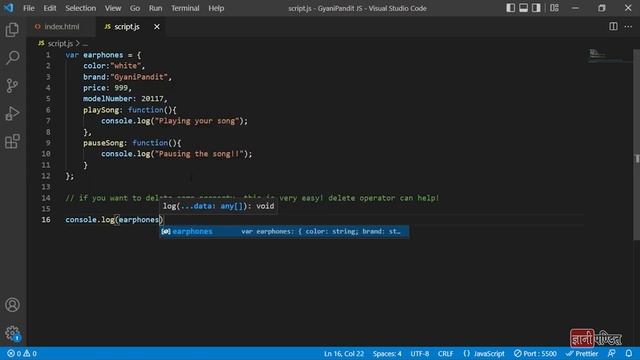Open the Terminal menu

pos(185,8)
